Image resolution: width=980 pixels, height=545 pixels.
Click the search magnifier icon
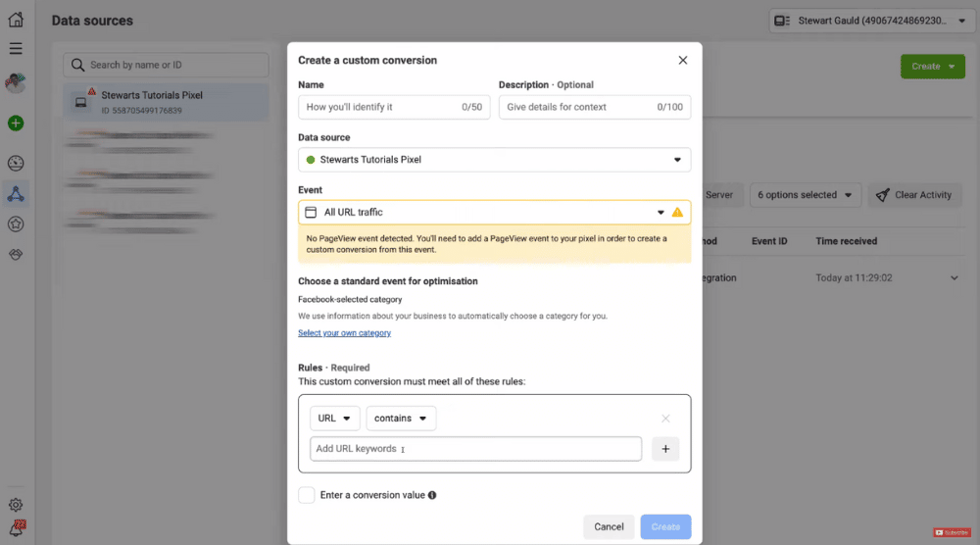click(x=77, y=65)
